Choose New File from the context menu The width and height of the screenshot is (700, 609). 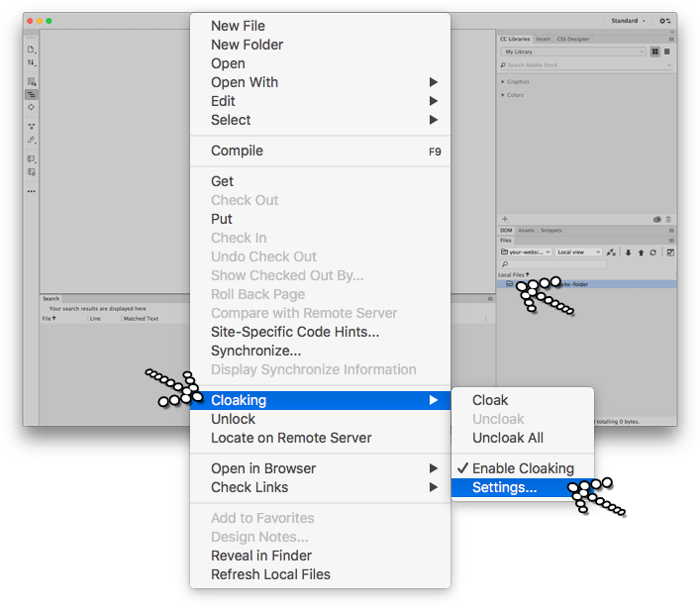point(320,26)
